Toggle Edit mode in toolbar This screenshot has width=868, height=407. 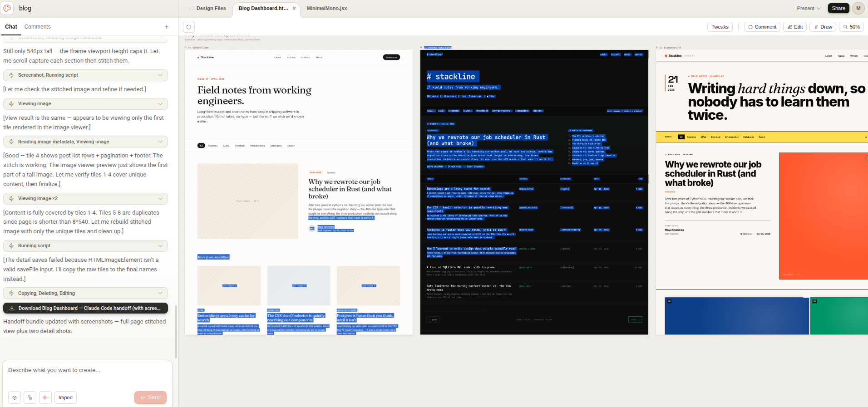pos(795,27)
